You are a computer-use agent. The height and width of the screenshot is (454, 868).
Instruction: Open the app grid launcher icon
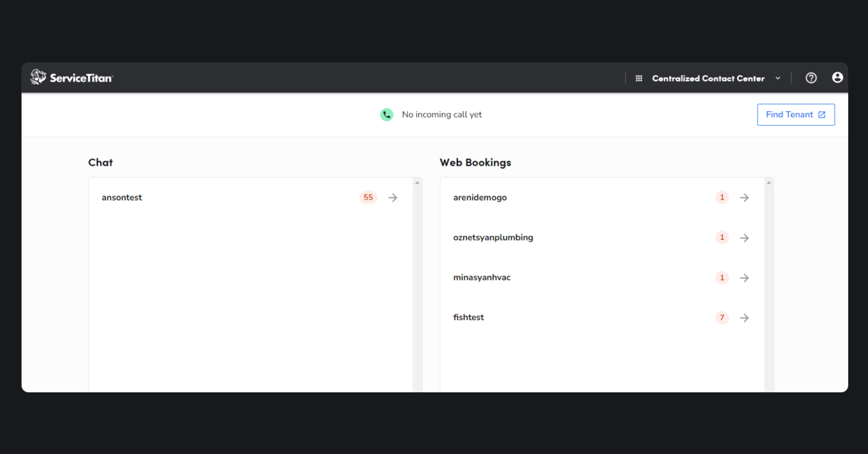tap(639, 78)
